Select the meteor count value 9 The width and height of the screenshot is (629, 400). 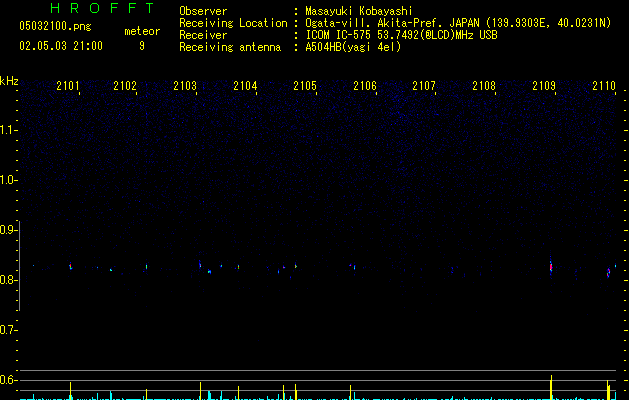[x=142, y=46]
